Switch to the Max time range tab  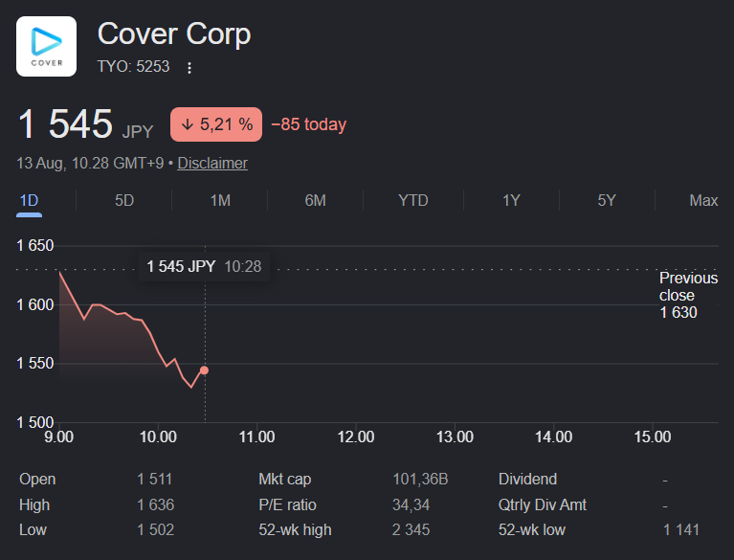[703, 200]
